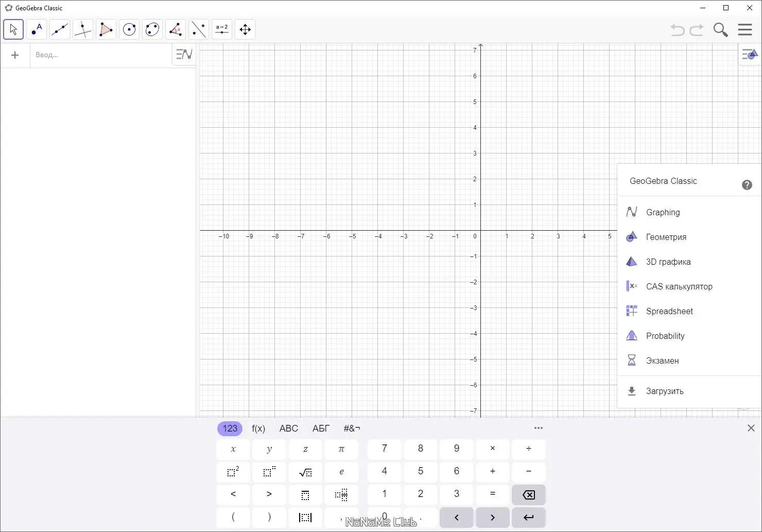This screenshot has height=532, width=762.
Task: Tap the square power key
Action: tap(233, 472)
